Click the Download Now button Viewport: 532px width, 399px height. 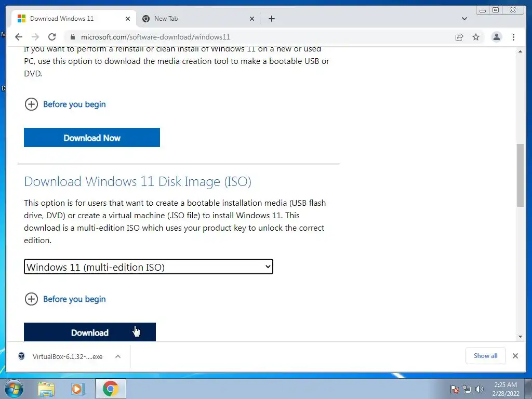point(92,137)
